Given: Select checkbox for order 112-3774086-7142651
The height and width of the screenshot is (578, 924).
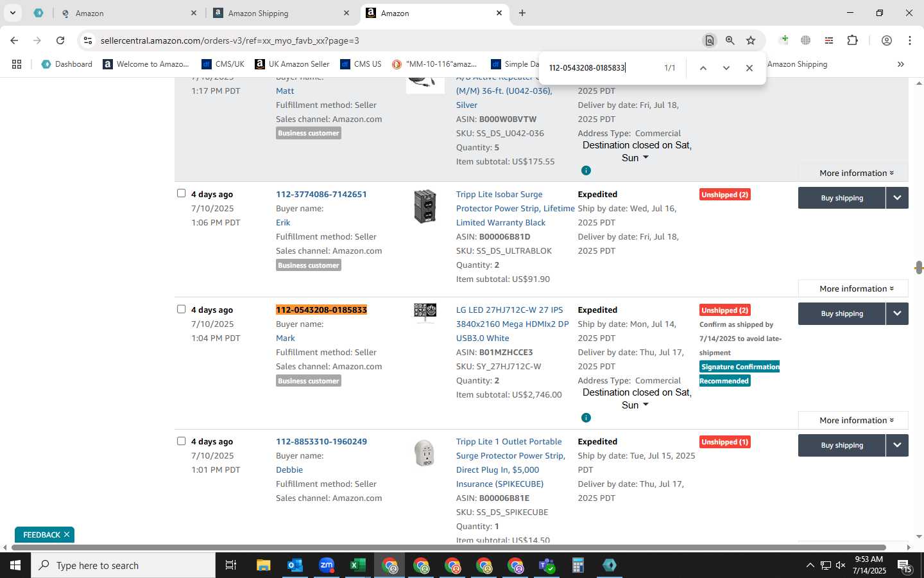Looking at the screenshot, I should click(181, 193).
